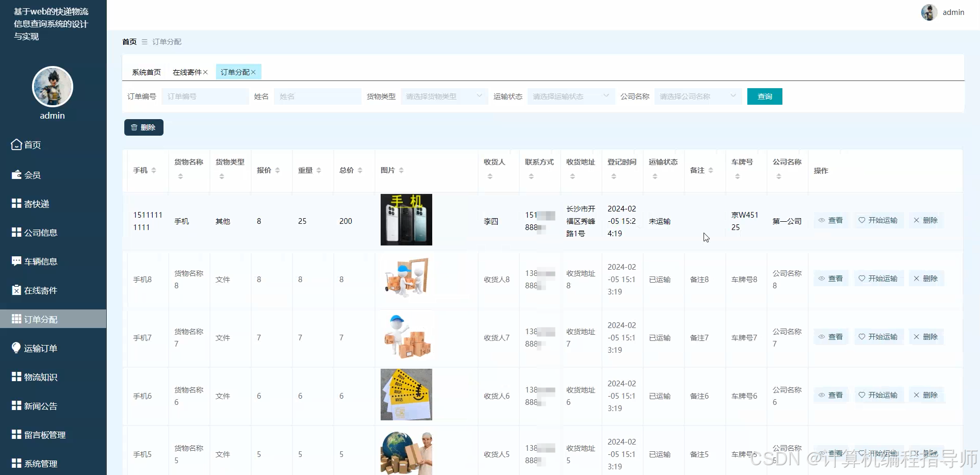The width and height of the screenshot is (980, 475).
Task: Click the large admin avatar in sidebar
Action: 53,87
